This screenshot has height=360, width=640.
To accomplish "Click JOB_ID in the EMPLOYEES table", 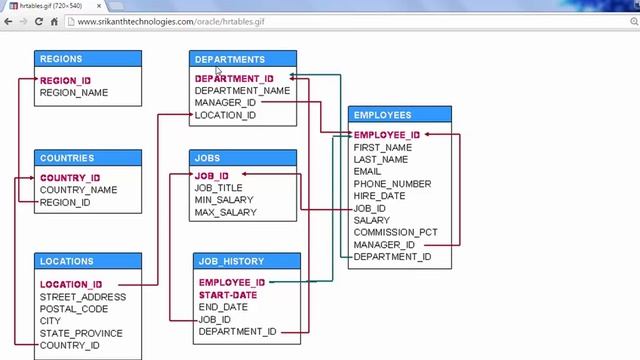I will (x=369, y=209).
